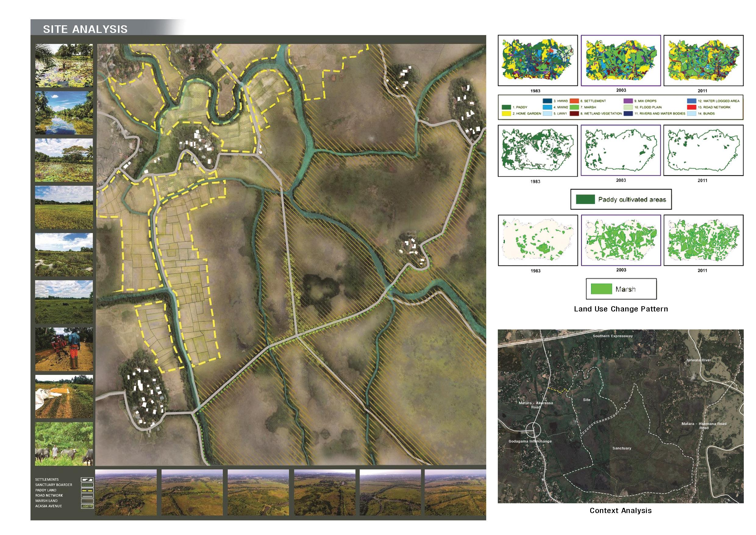Click the Acasia Avenue legend symbol
This screenshot has width=756, height=535.
tap(87, 506)
